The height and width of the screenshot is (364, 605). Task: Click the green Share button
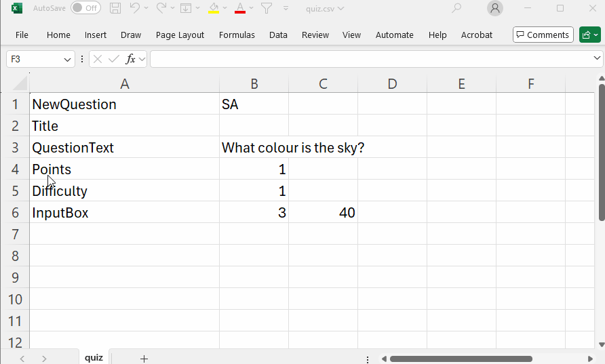tap(589, 35)
